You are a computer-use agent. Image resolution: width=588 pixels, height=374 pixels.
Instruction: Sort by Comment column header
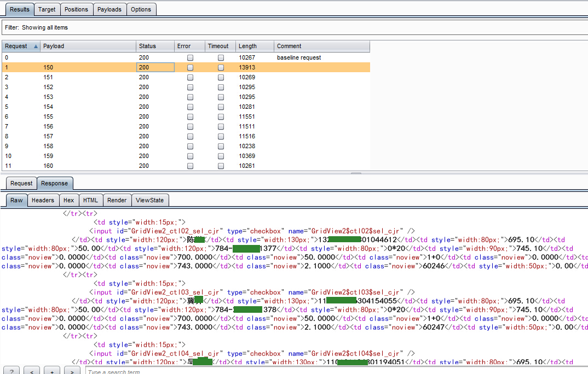[322, 46]
